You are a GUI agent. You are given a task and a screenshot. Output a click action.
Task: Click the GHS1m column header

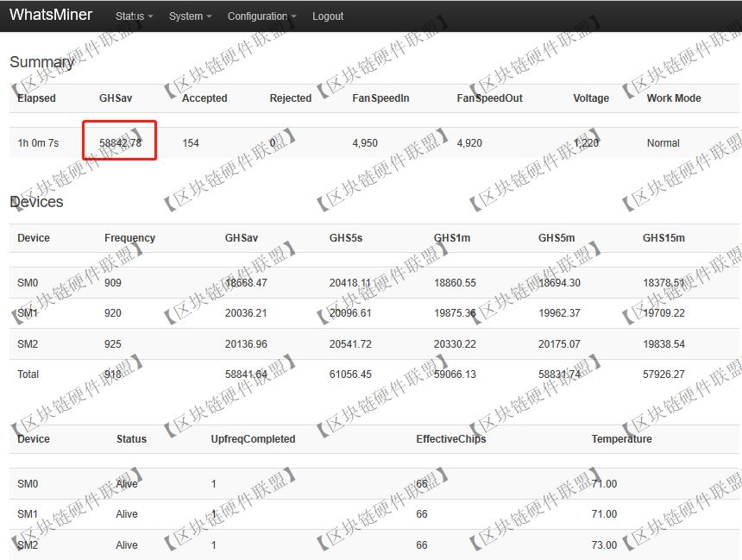(452, 237)
